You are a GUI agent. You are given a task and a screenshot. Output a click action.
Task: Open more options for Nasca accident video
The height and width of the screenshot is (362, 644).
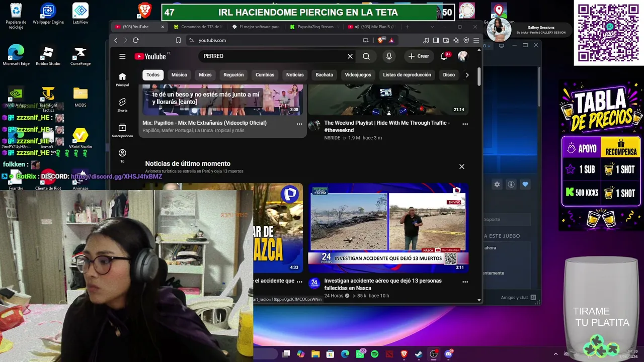[465, 282]
